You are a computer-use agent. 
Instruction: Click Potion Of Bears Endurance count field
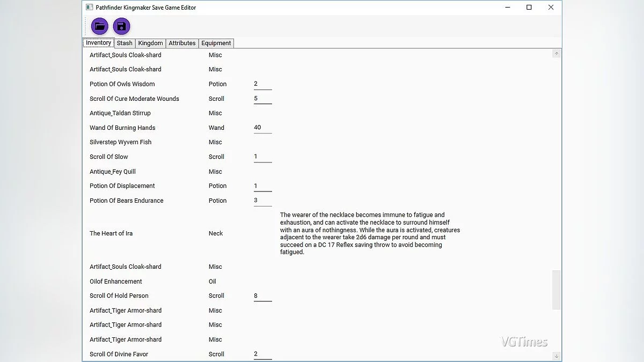point(262,201)
